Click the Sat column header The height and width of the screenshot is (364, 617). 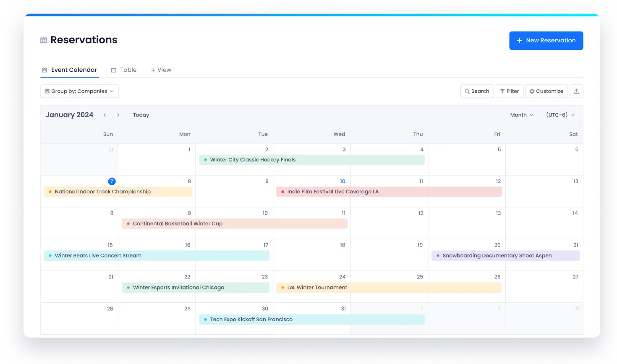(x=573, y=134)
